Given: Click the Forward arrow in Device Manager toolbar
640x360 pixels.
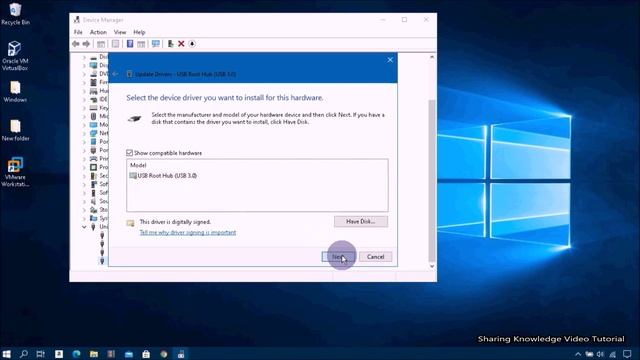Looking at the screenshot, I should (86, 44).
